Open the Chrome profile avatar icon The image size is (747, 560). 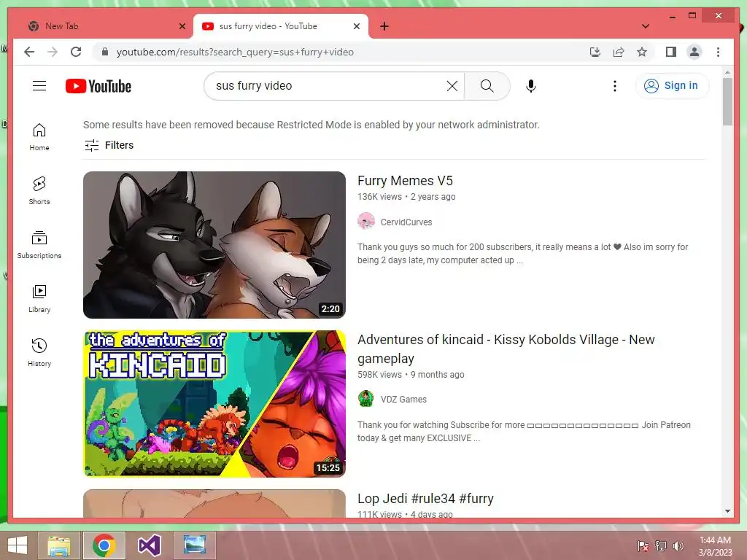coord(694,52)
